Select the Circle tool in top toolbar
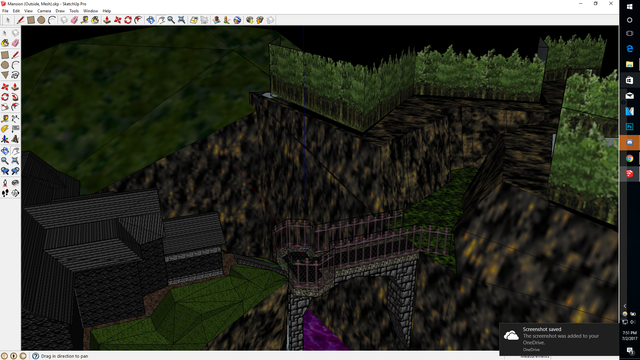The image size is (640, 360). pos(41,20)
